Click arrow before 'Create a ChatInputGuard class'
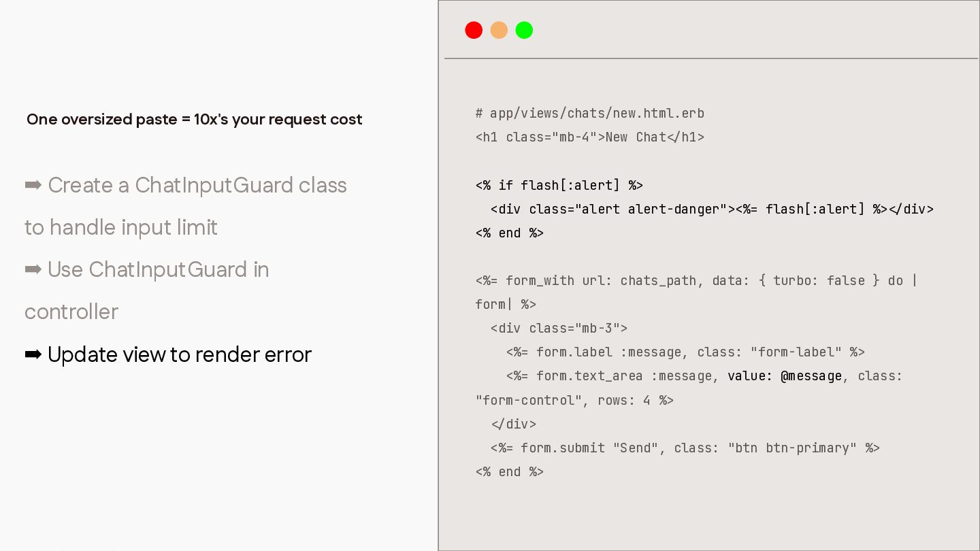Screen dimensions: 980x551 pos(33,185)
